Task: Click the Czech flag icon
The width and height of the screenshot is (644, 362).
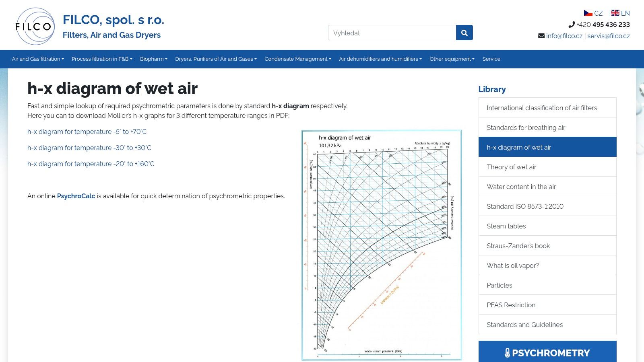Action: click(x=588, y=13)
